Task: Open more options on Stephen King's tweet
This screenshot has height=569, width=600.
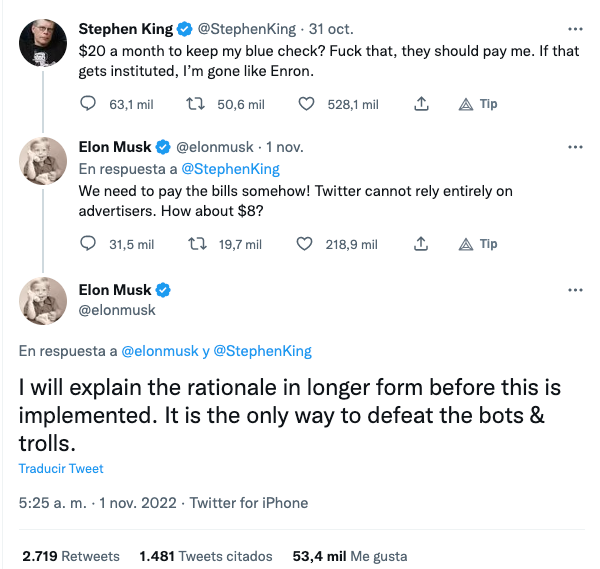Action: 574,29
